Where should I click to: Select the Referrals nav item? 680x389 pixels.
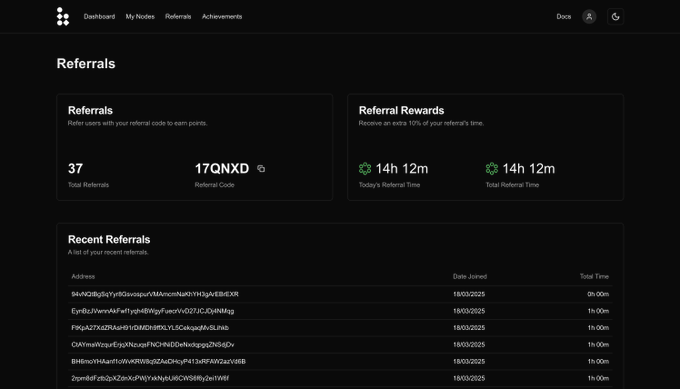pyautogui.click(x=178, y=16)
